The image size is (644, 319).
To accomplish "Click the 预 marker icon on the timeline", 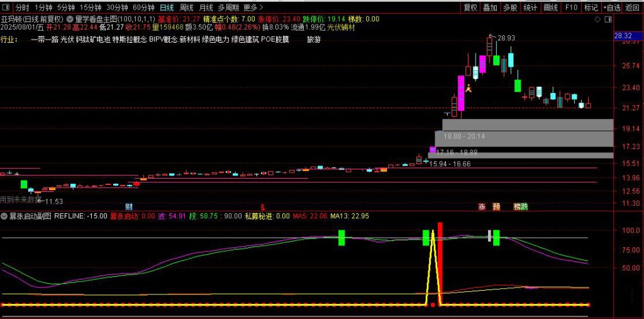I will click(x=497, y=206).
